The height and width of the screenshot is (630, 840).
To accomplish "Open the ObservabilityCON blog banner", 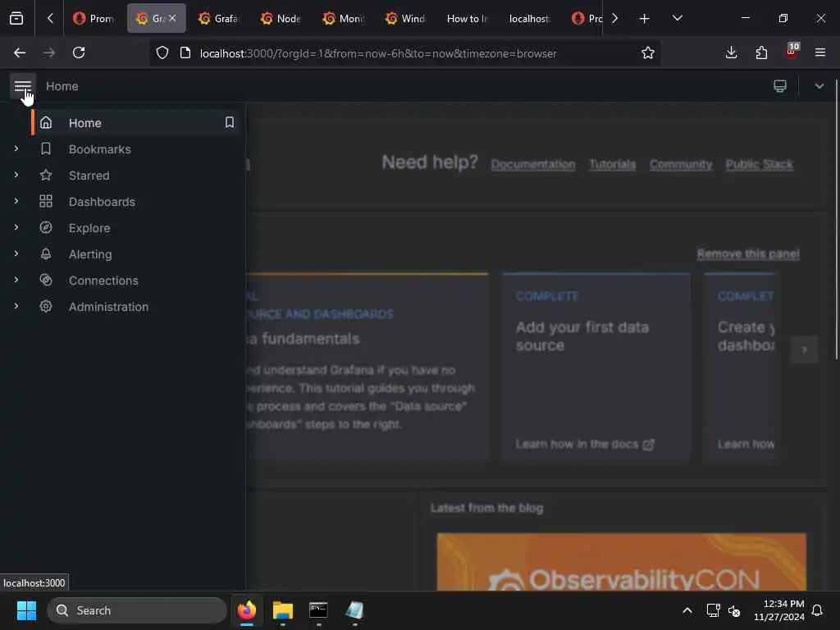I will (x=622, y=562).
